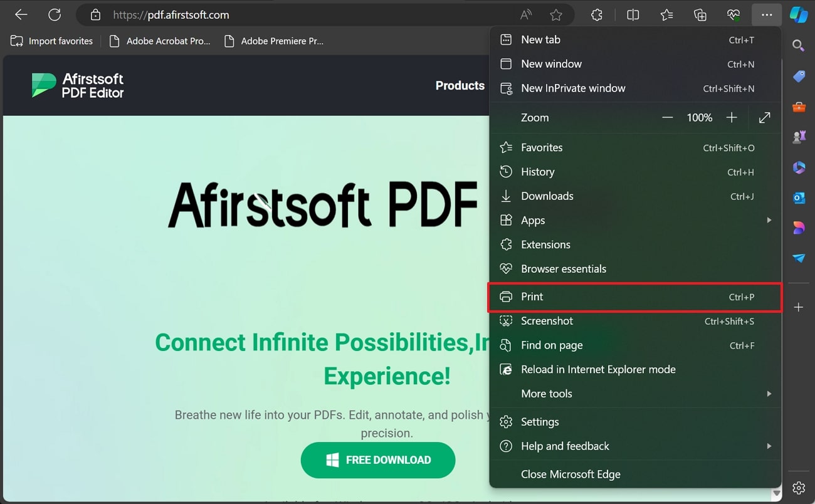Open sidebar Search icon
Image resolution: width=815 pixels, height=504 pixels.
coord(799,45)
